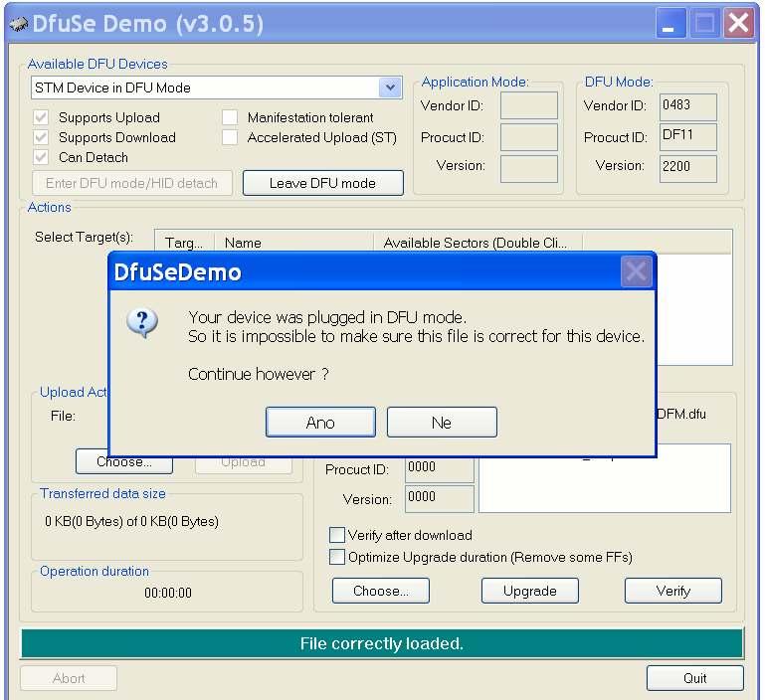Click the Targ... column header
This screenshot has height=700, width=765.
(x=184, y=242)
